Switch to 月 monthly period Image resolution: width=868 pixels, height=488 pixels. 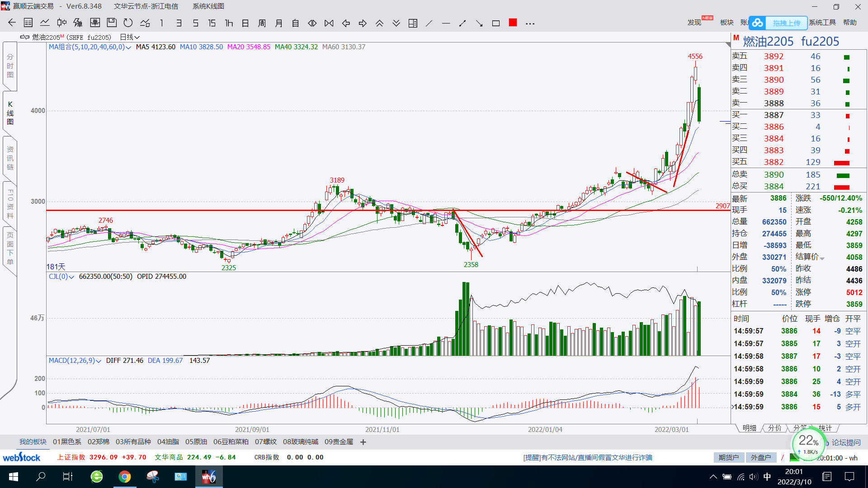click(279, 23)
